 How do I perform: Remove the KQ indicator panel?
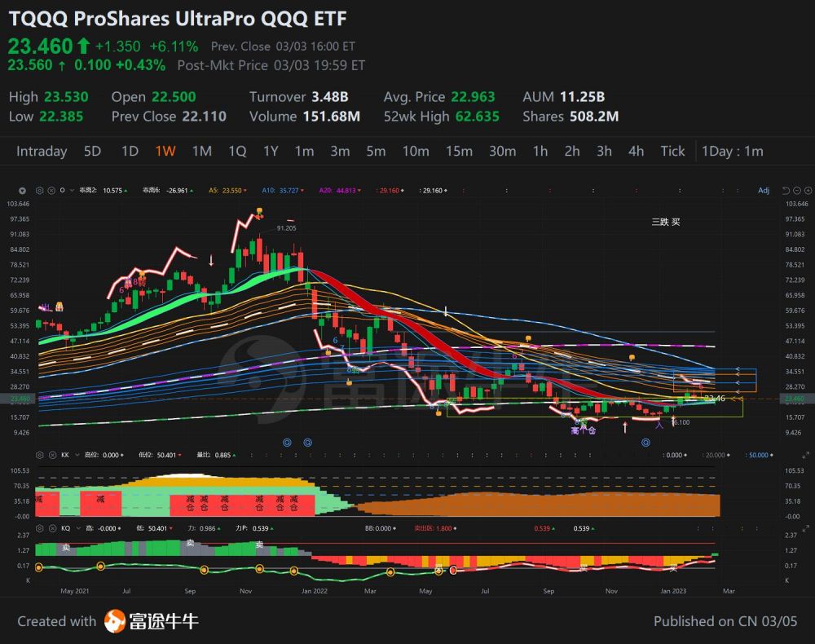click(x=52, y=528)
